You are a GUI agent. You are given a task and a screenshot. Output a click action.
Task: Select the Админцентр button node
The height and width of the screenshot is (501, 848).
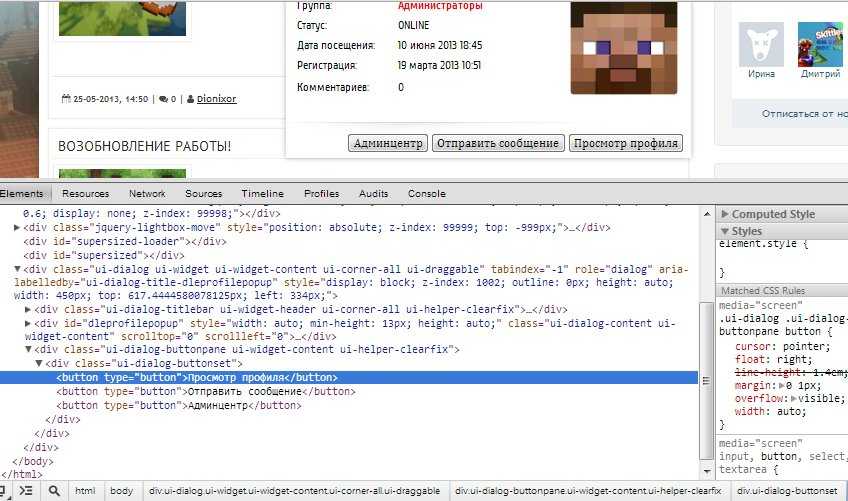pyautogui.click(x=179, y=405)
